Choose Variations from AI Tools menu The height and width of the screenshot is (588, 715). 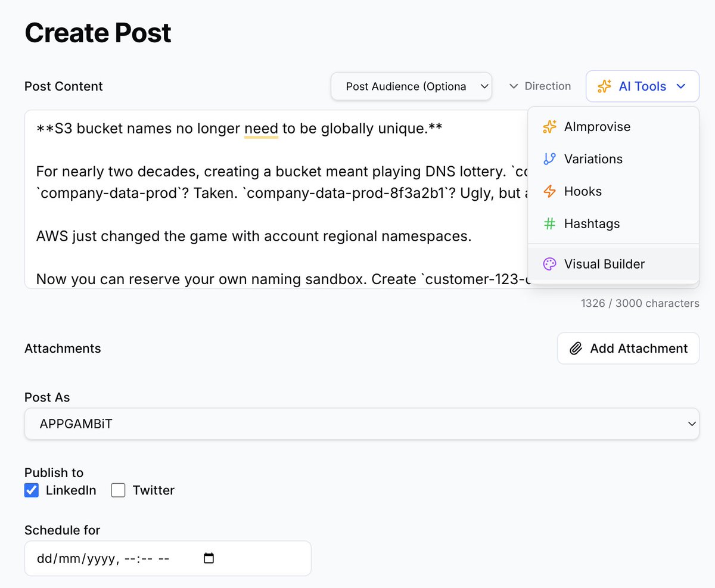click(613, 159)
